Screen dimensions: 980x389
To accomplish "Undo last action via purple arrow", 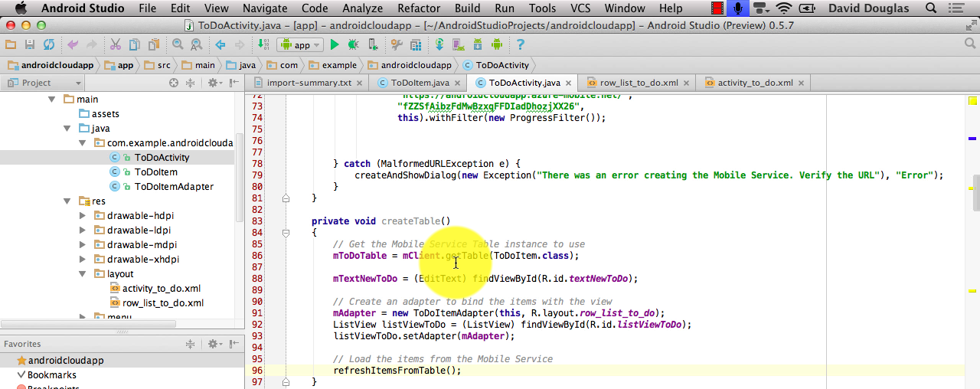I will point(73,45).
